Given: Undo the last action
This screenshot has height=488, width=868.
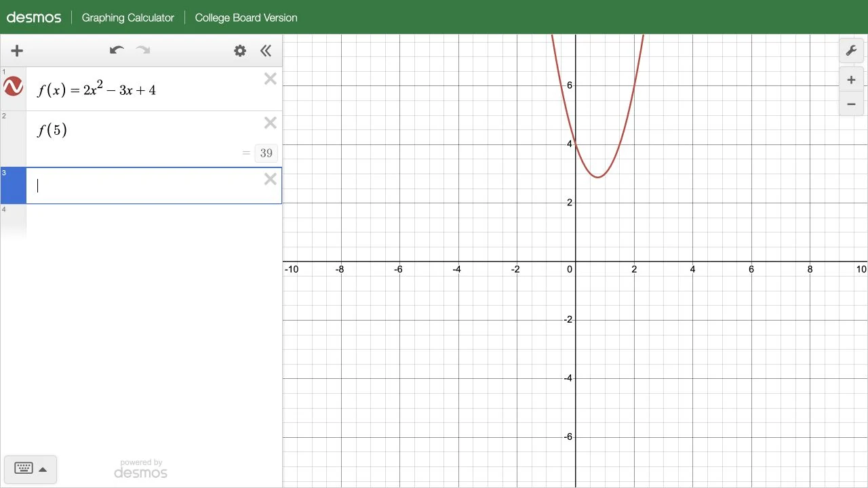Looking at the screenshot, I should (117, 50).
